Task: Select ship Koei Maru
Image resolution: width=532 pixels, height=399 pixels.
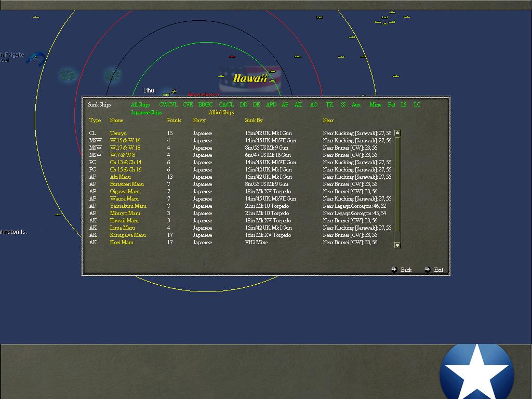Action: pyautogui.click(x=122, y=243)
